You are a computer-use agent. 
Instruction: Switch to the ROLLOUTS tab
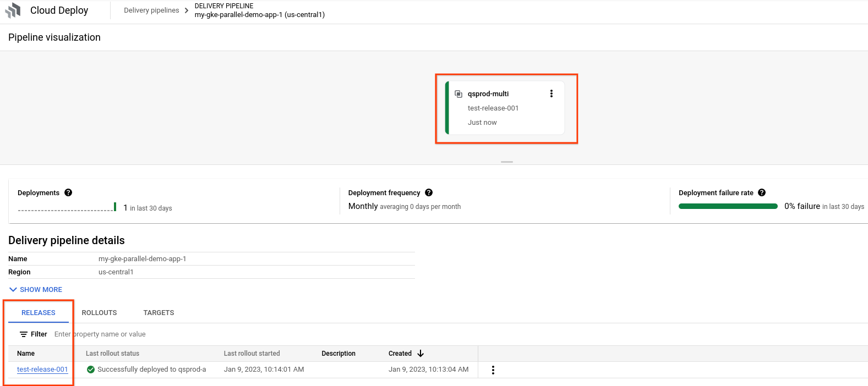click(x=99, y=313)
